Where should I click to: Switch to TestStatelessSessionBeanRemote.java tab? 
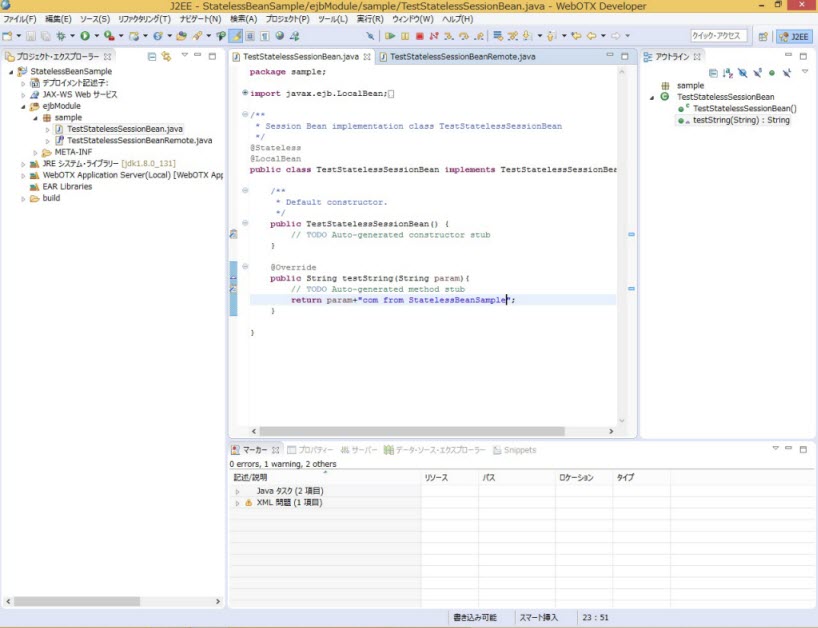click(x=462, y=57)
